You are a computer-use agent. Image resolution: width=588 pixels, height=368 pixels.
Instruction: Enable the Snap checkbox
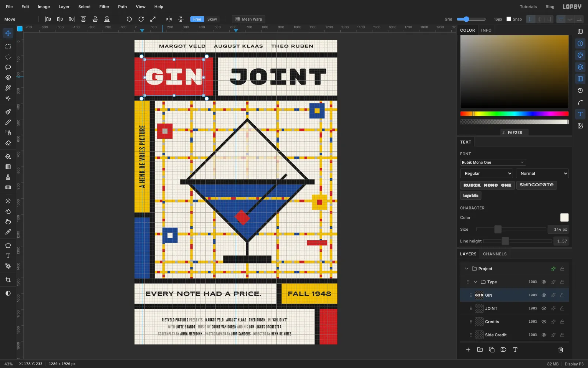pyautogui.click(x=509, y=19)
